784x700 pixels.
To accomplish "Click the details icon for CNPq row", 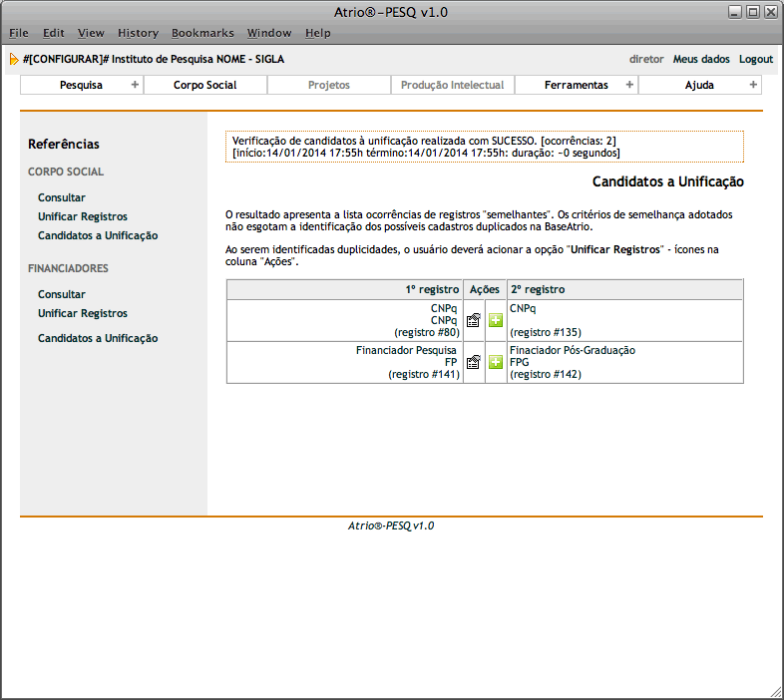I will [x=474, y=320].
